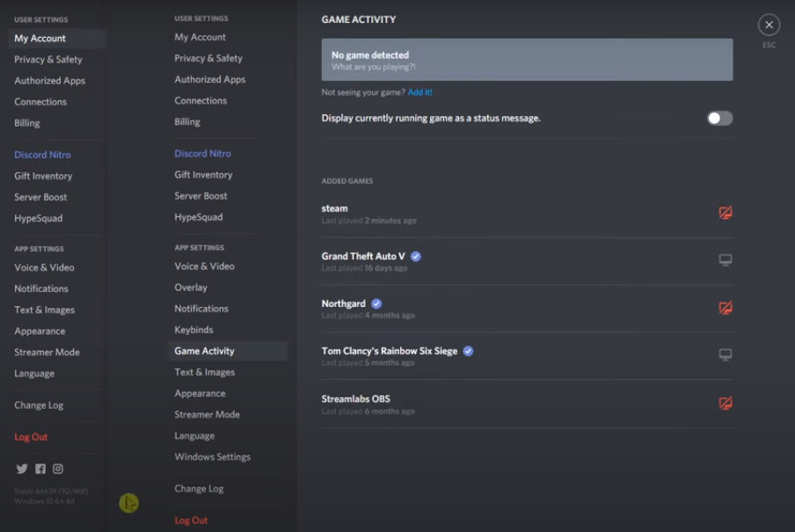Open Authorized Apps in the leftmost sidebar

pyautogui.click(x=49, y=81)
